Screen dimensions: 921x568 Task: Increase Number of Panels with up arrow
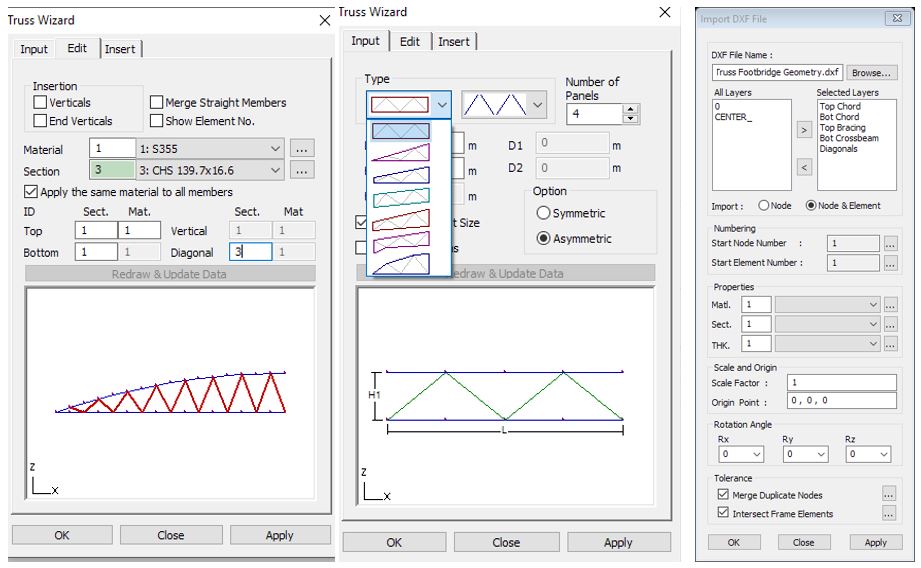click(x=630, y=109)
